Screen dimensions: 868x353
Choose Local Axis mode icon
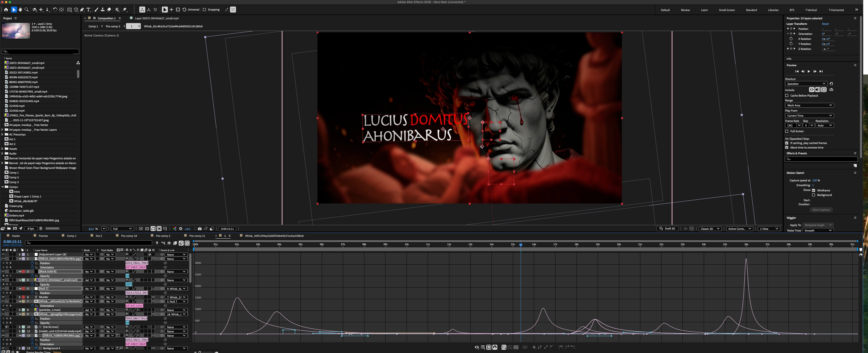tap(142, 10)
